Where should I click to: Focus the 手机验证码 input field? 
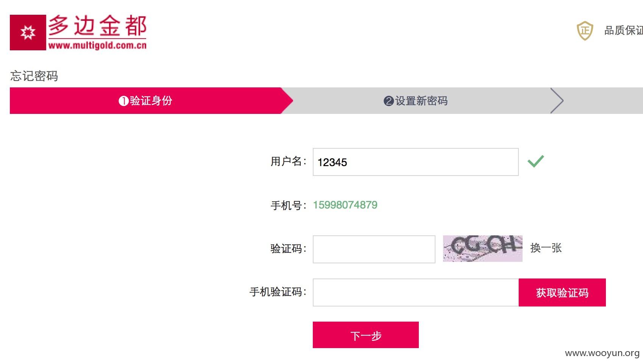pyautogui.click(x=415, y=292)
